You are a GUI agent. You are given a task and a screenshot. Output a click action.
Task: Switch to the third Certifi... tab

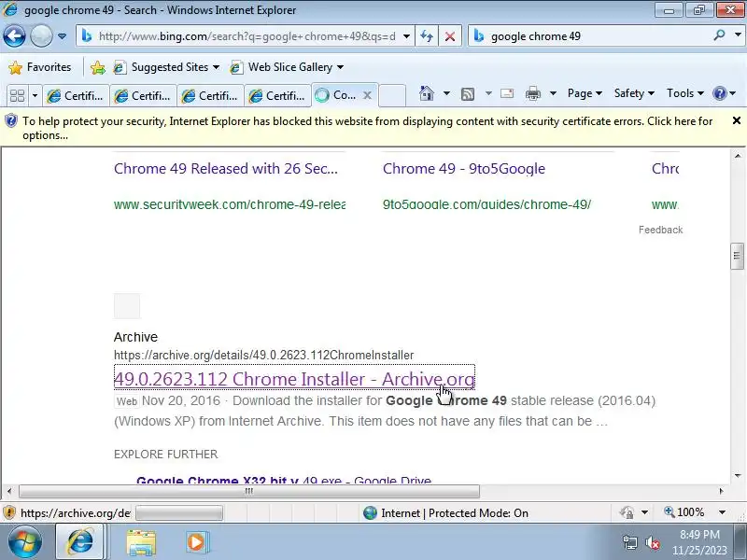(x=210, y=96)
